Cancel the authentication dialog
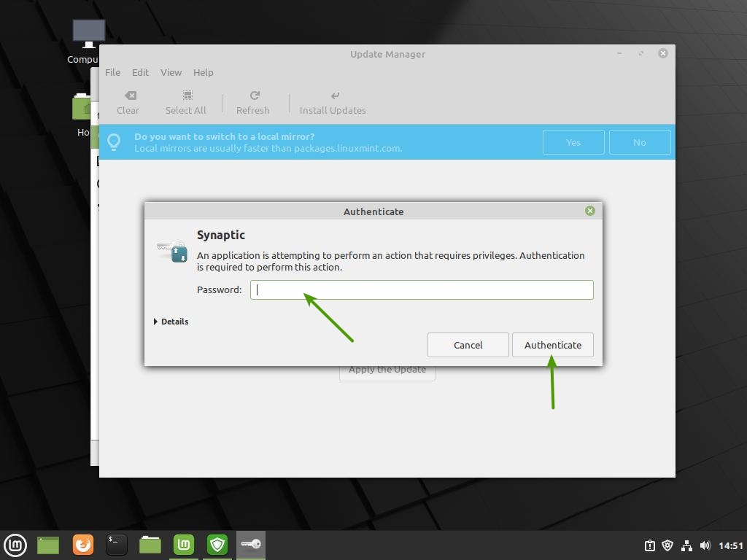Screen dimensions: 747x560 [468, 345]
